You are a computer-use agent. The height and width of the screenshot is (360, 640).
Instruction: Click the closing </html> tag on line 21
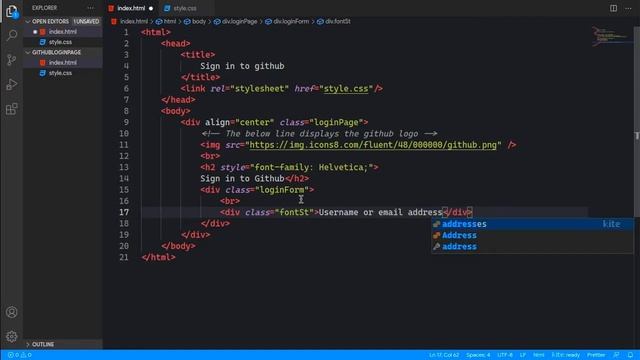158,258
